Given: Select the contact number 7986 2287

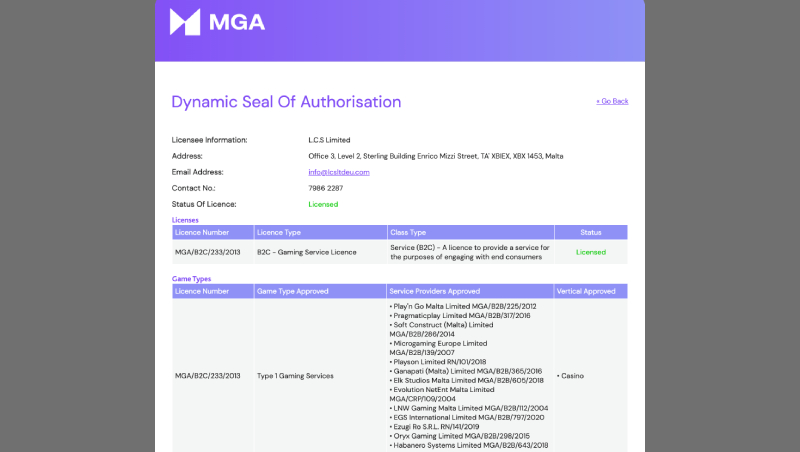Looking at the screenshot, I should (x=326, y=188).
